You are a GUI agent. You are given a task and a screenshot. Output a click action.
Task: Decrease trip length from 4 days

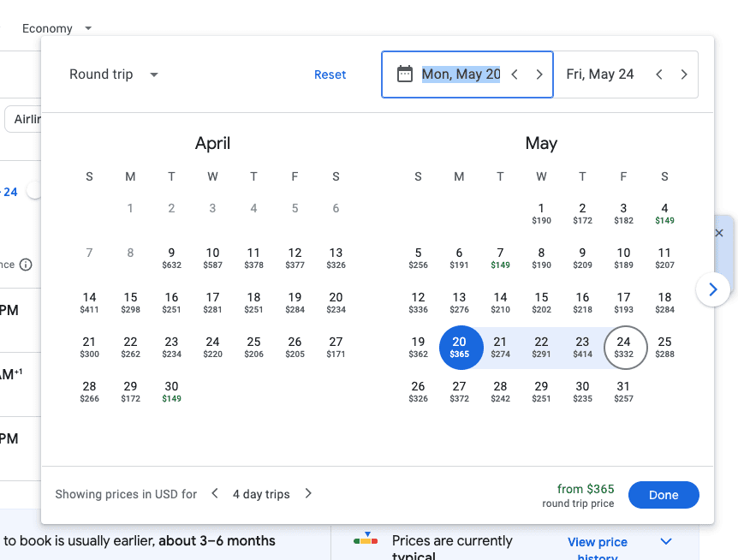click(x=215, y=494)
